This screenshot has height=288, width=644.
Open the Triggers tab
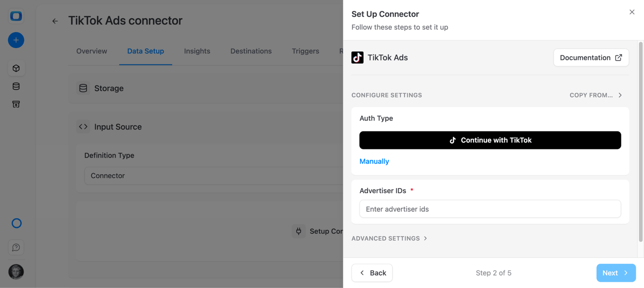click(x=305, y=51)
